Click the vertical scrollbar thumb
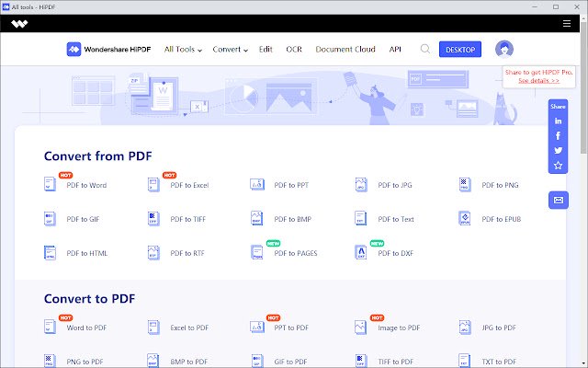This screenshot has height=368, width=588. coord(583,87)
